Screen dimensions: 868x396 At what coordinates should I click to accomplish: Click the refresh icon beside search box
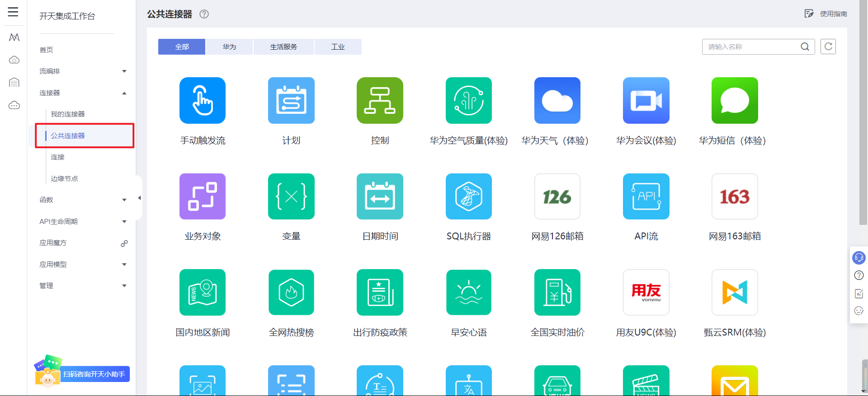(828, 47)
